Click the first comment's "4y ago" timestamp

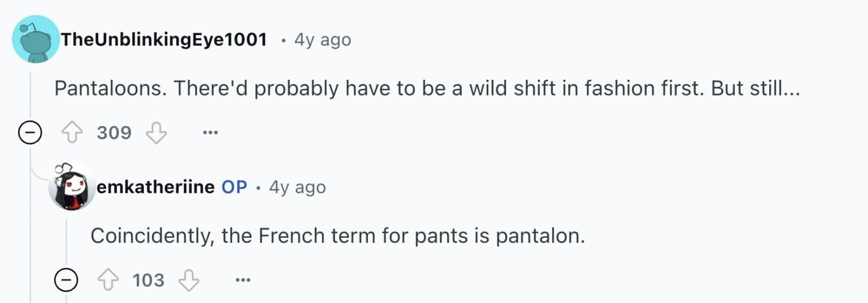pos(322,40)
